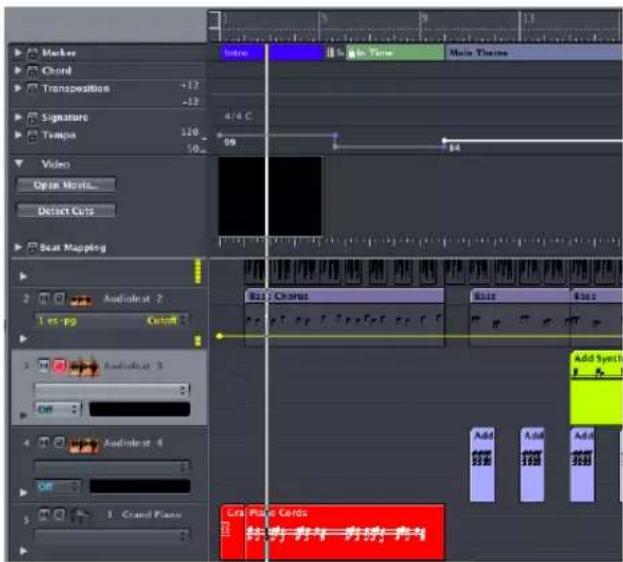
Task: Expand the Signature global track
Action: (x=18, y=117)
